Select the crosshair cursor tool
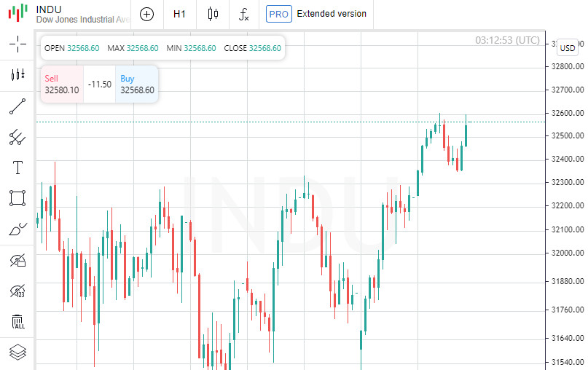This screenshot has width=588, height=370. [x=17, y=44]
